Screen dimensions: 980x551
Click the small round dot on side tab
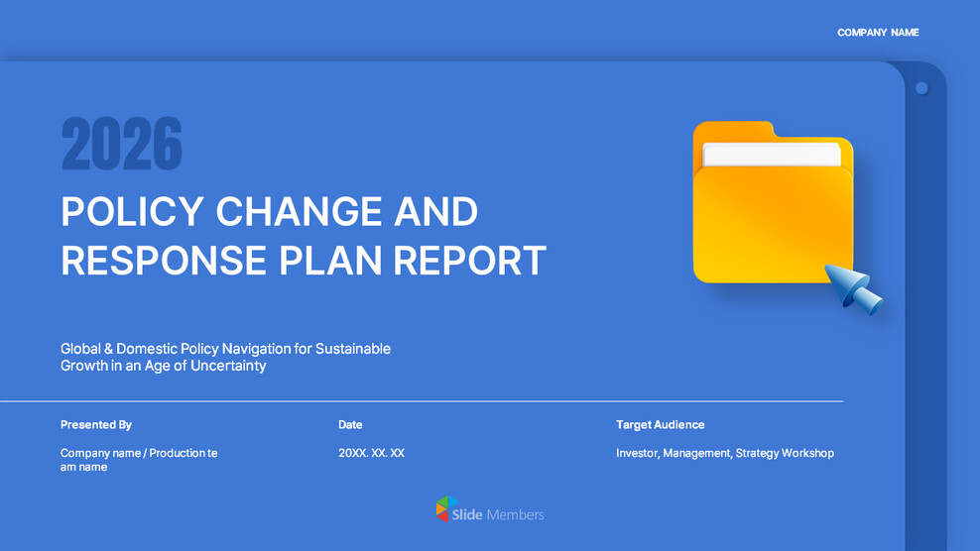point(921,88)
